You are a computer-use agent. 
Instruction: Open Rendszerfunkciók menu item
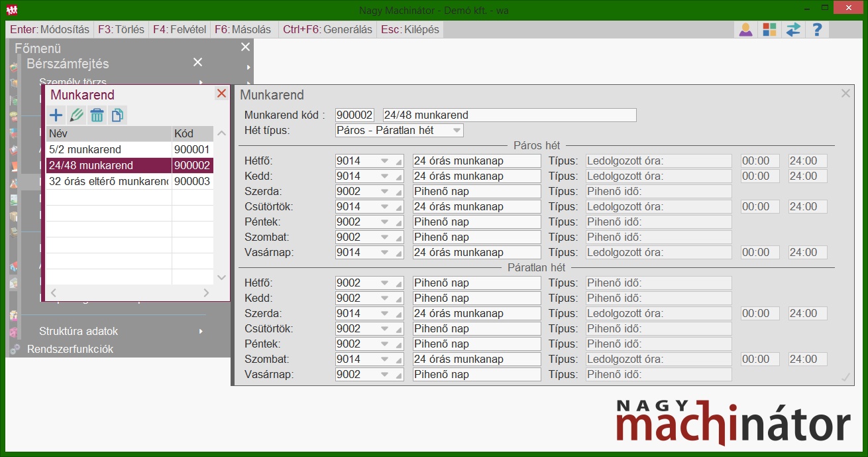[70, 349]
